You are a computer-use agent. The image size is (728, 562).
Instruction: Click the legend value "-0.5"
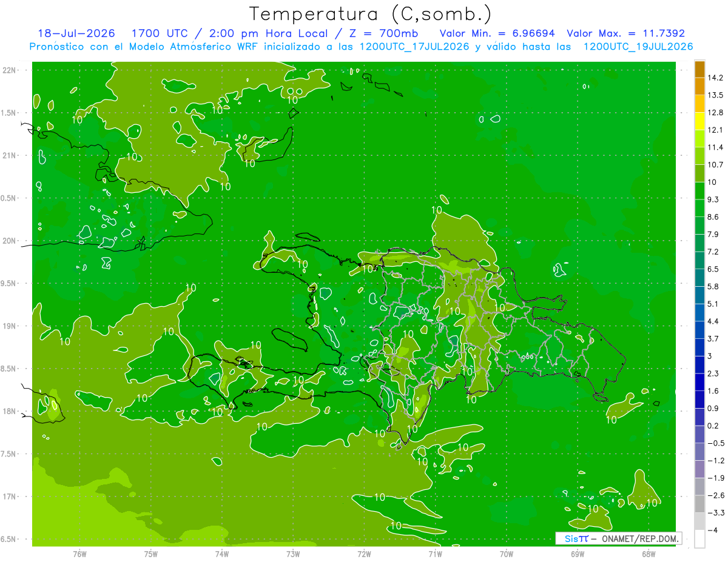pyautogui.click(x=716, y=443)
